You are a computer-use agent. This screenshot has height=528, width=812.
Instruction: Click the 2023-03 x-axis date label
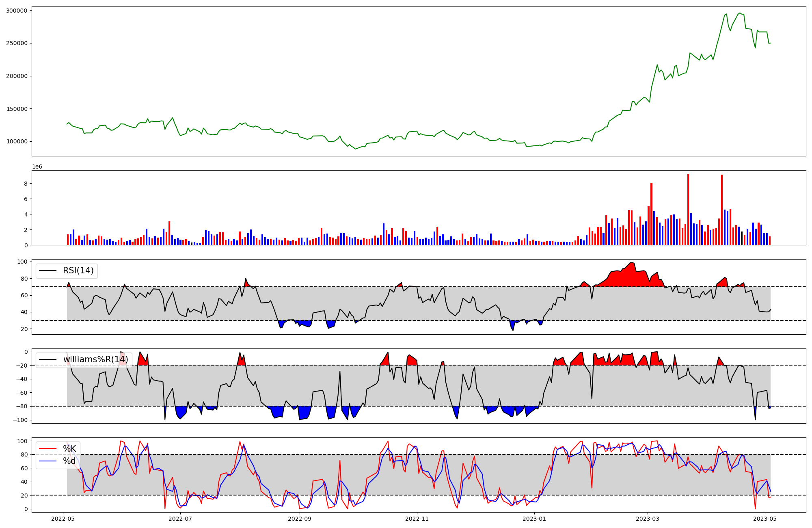pos(648,518)
